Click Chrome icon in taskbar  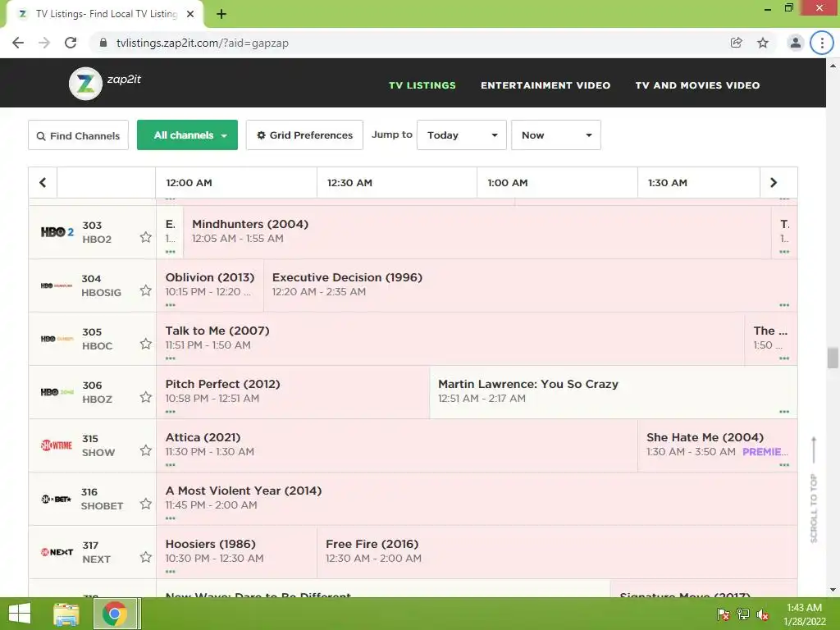click(115, 614)
